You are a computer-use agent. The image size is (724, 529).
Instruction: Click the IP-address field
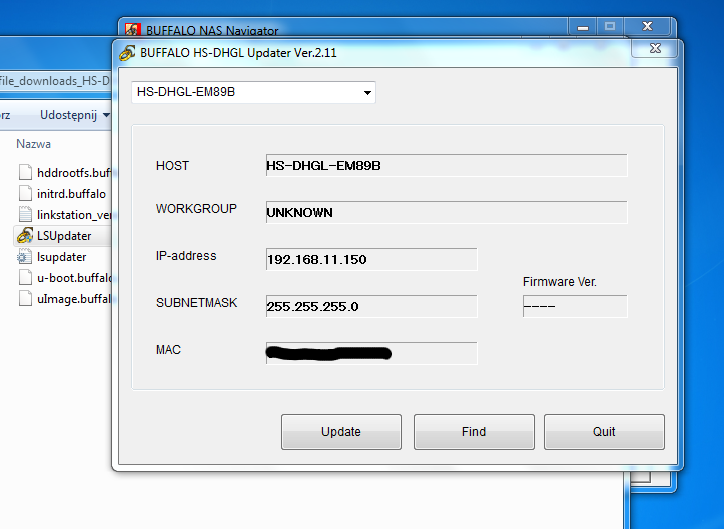point(372,259)
